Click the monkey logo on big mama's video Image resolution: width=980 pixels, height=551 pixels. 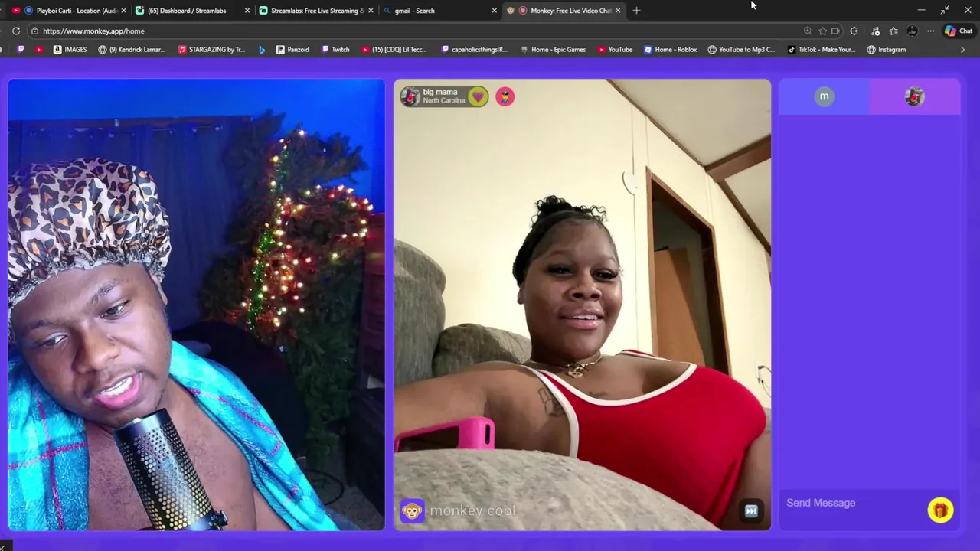[x=412, y=511]
